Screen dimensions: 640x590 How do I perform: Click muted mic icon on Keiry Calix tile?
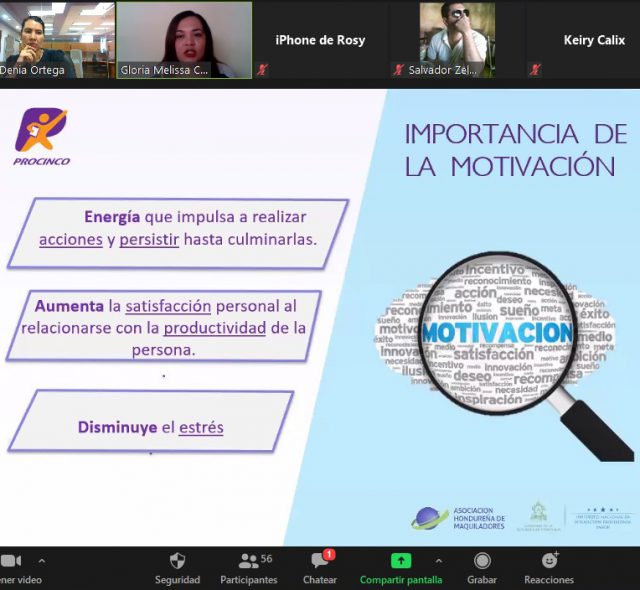(535, 70)
